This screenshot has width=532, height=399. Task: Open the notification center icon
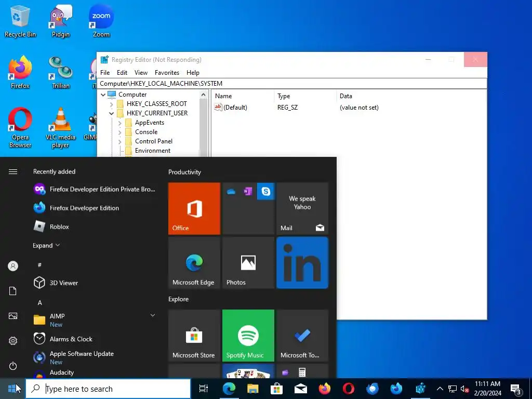pos(516,389)
